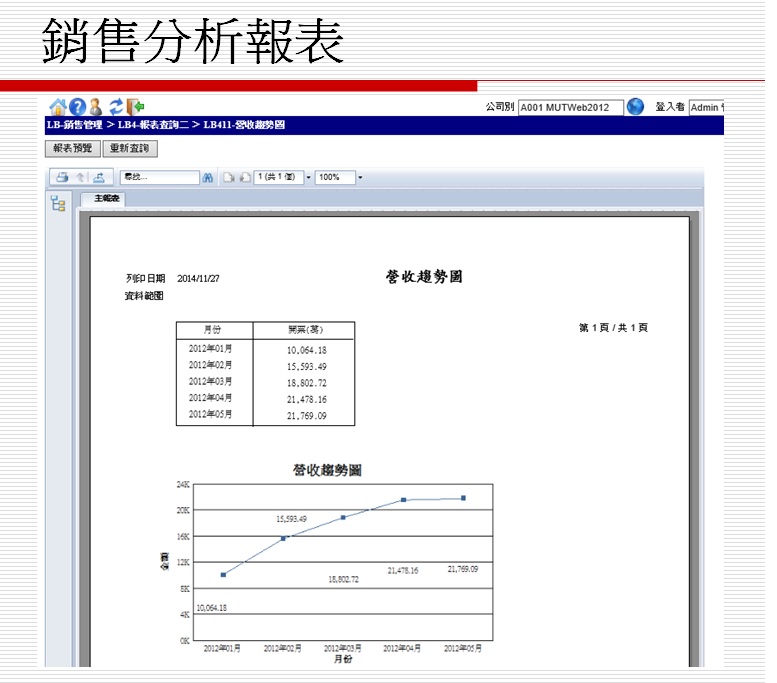Image resolution: width=777 pixels, height=683 pixels.
Task: Click the 重新查詢 button
Action: click(x=130, y=148)
